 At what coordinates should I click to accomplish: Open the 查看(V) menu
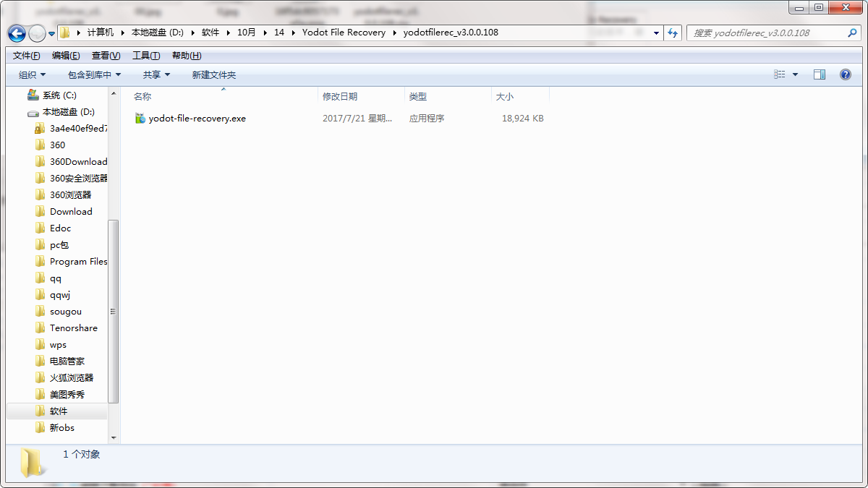point(106,56)
